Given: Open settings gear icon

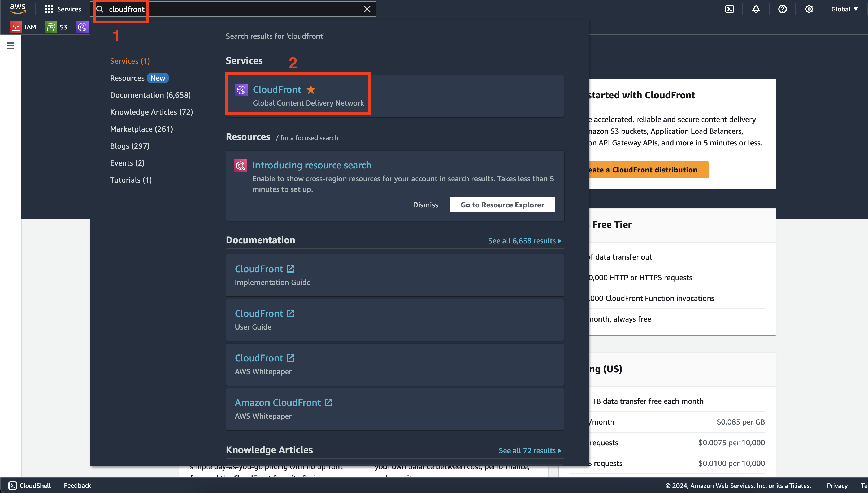Looking at the screenshot, I should click(x=809, y=9).
